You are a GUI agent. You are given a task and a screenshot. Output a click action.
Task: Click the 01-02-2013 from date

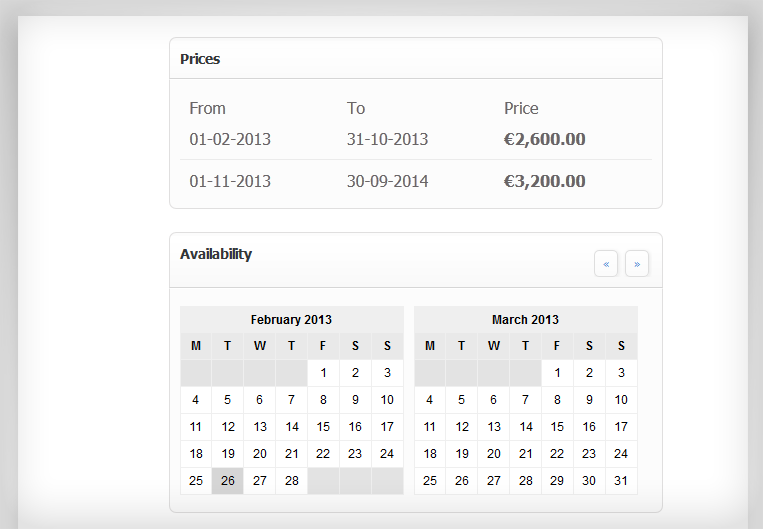coord(230,139)
